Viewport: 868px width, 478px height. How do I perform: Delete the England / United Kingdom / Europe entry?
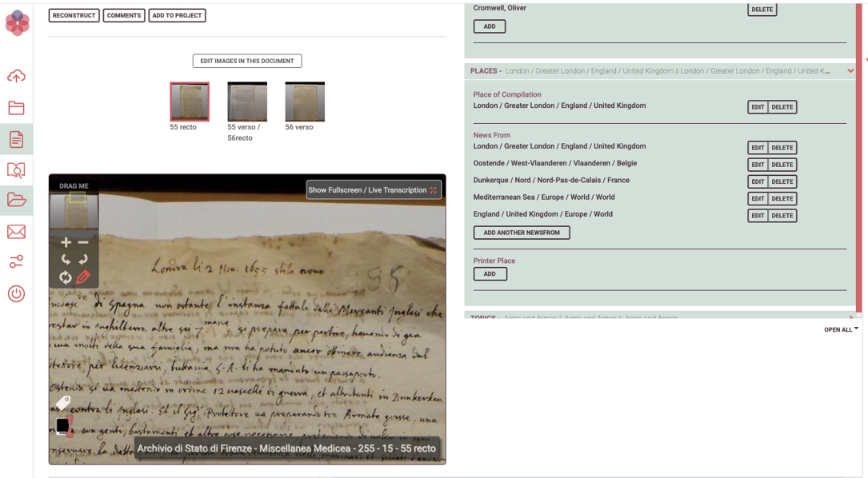click(x=782, y=216)
